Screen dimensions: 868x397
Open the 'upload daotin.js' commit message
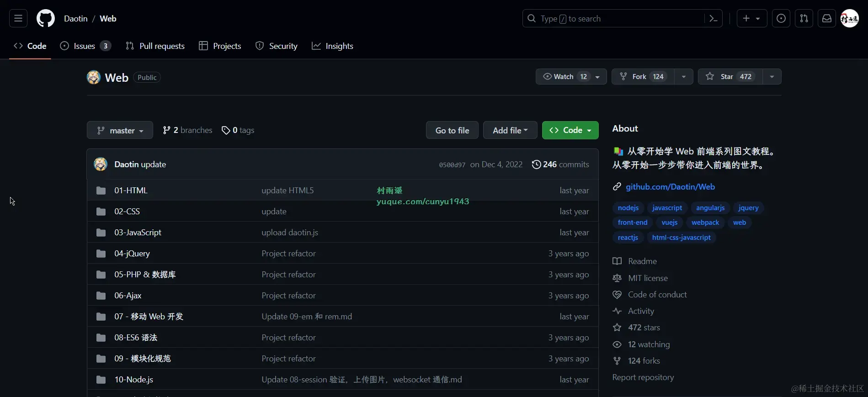(x=290, y=233)
